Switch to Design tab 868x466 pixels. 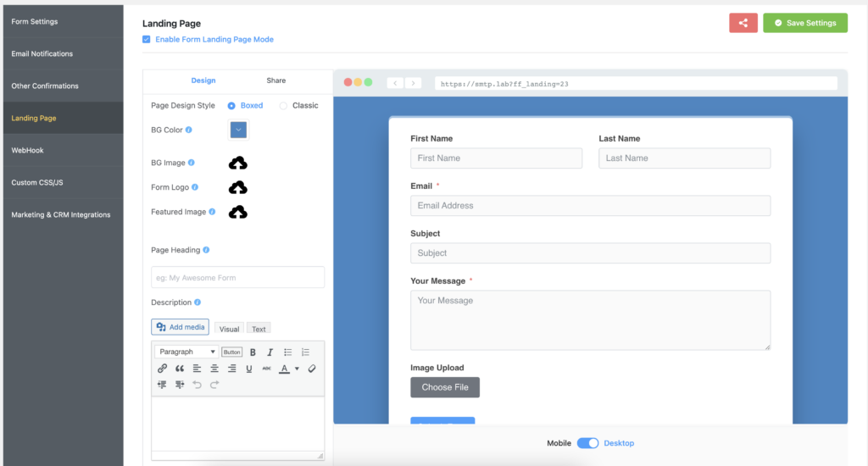(203, 80)
